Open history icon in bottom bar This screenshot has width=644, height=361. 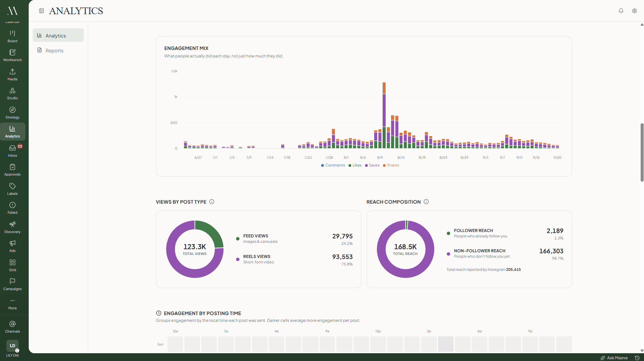click(x=637, y=358)
